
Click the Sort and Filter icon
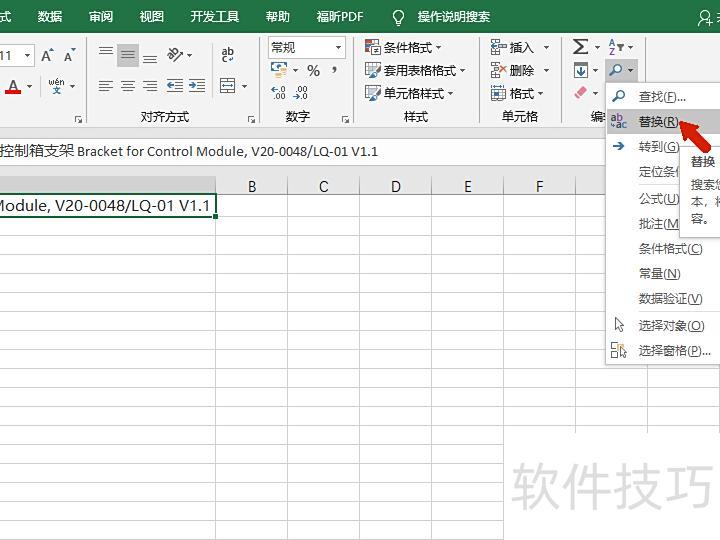coord(616,47)
